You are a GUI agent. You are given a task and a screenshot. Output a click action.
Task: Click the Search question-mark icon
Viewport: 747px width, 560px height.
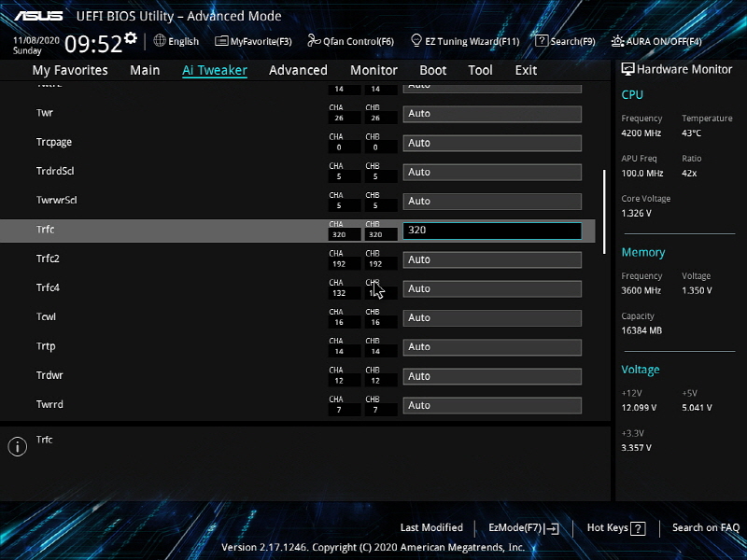click(x=542, y=41)
